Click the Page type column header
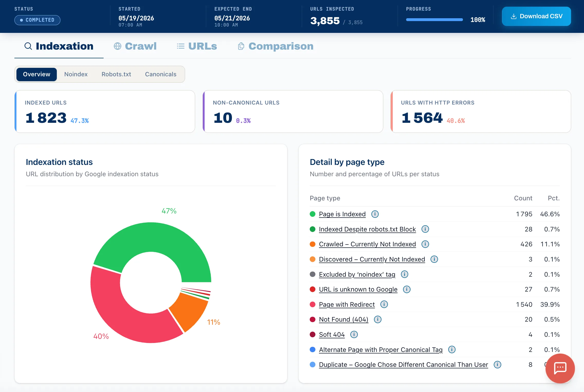This screenshot has width=584, height=392. tap(325, 198)
